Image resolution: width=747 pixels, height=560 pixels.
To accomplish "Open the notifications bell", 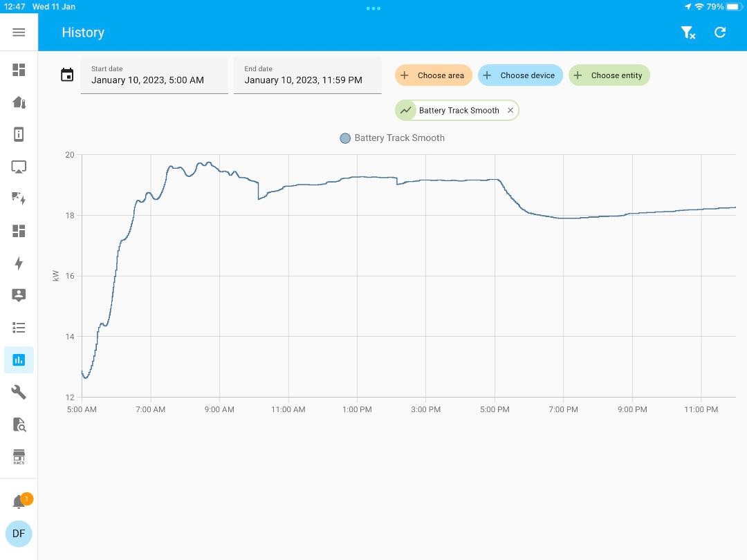I will coord(19,502).
